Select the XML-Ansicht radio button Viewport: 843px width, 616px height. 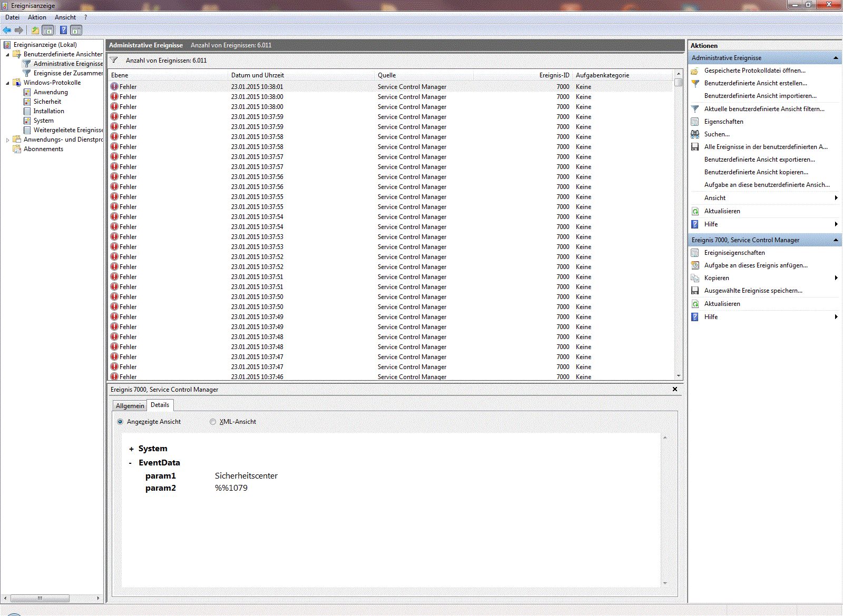(x=213, y=422)
